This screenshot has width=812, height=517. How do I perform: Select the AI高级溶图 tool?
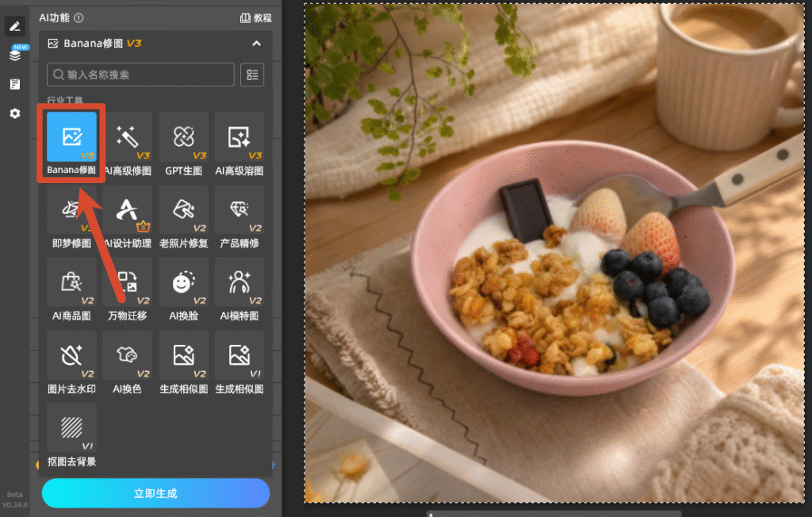click(239, 144)
